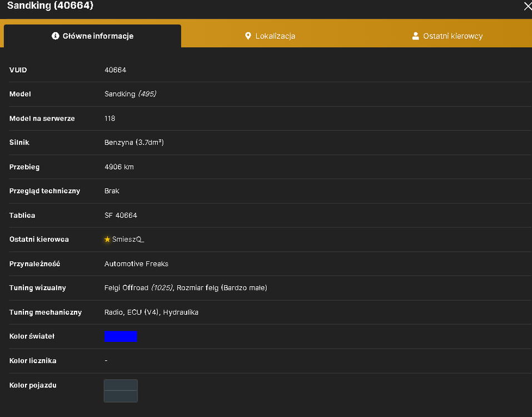Screen dimensions: 532x417
Task: Click the VUID value 40664
Action: 115,70
